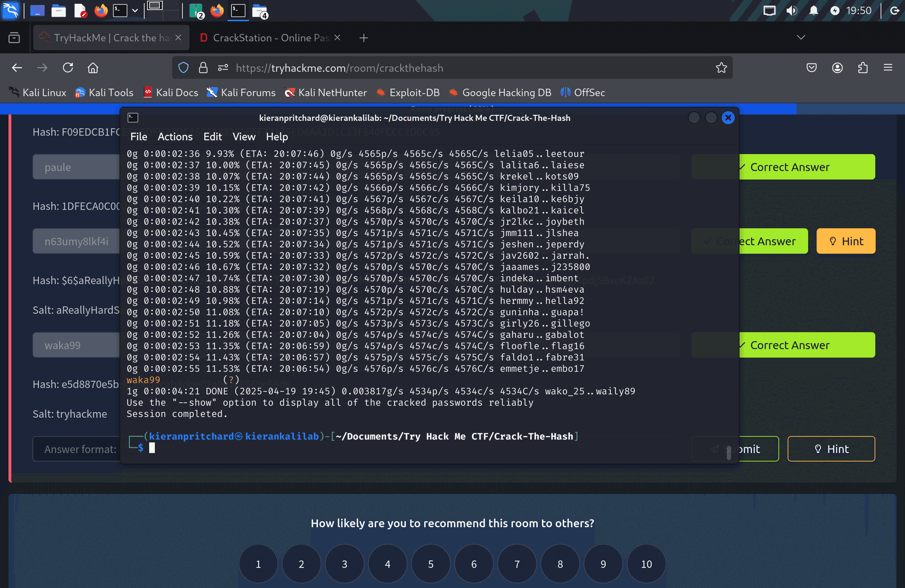Open the tracking protection shield
905x588 pixels.
(183, 67)
